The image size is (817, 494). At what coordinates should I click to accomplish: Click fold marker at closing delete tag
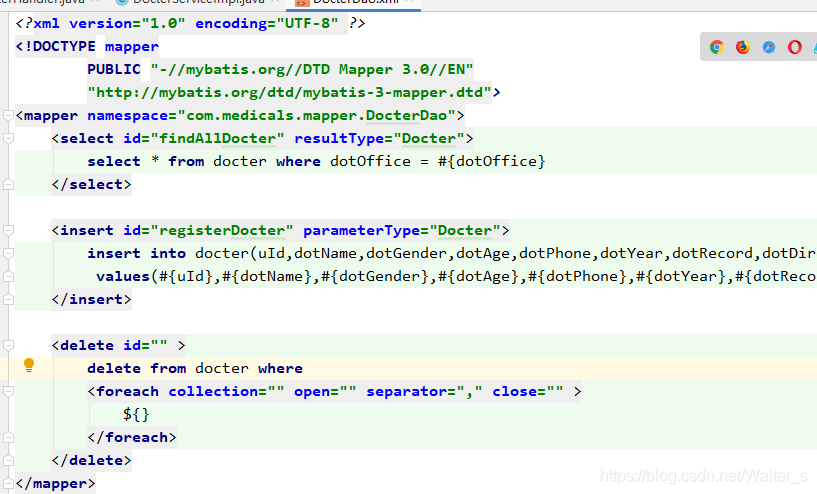(8, 461)
